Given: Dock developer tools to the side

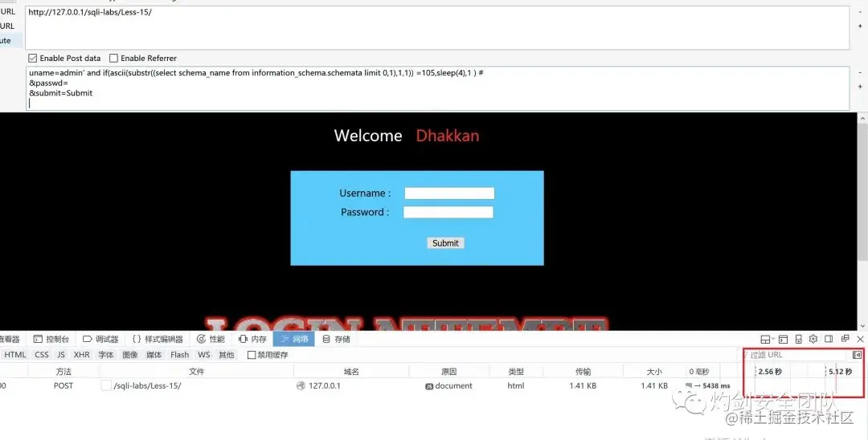Looking at the screenshot, I should [x=829, y=339].
